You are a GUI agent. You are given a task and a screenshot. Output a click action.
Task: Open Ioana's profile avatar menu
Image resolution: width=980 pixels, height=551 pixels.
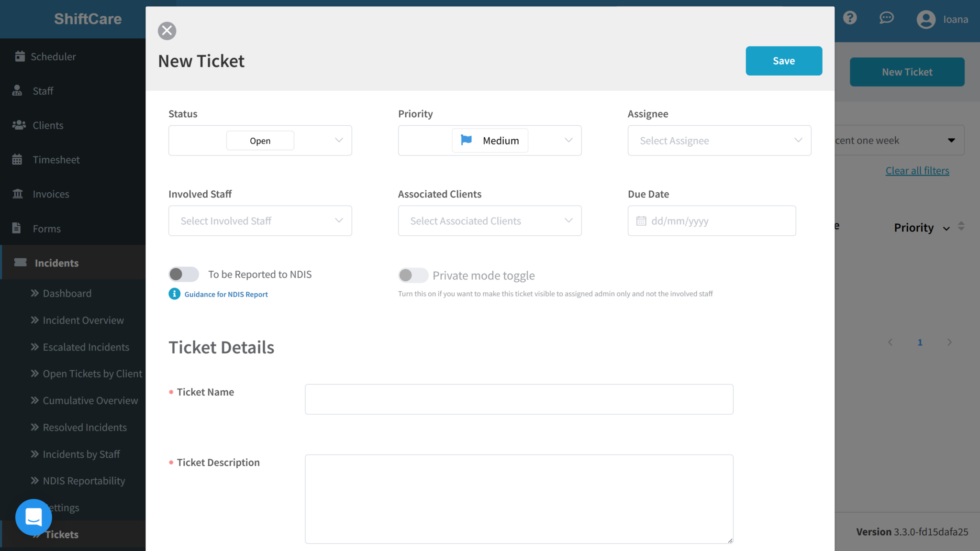[x=925, y=19]
